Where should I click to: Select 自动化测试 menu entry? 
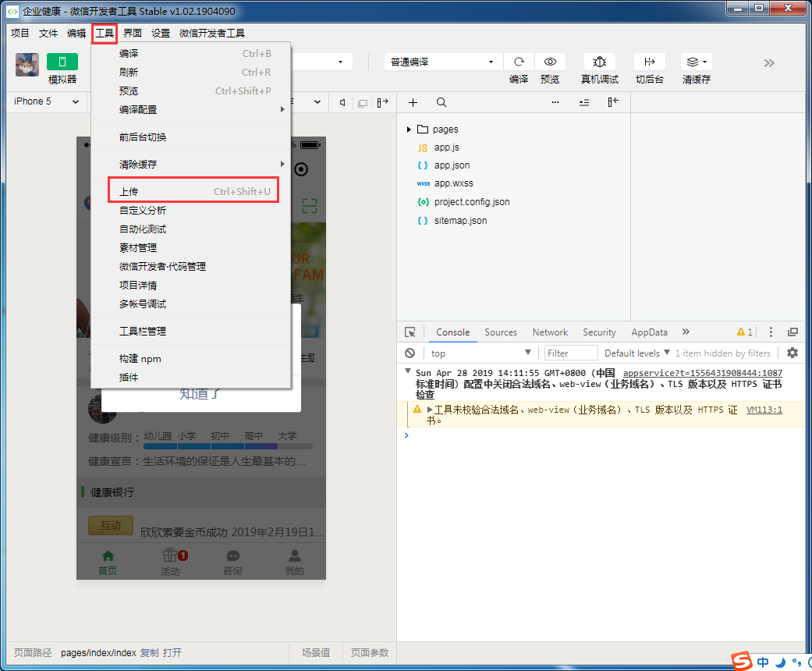pyautogui.click(x=190, y=229)
